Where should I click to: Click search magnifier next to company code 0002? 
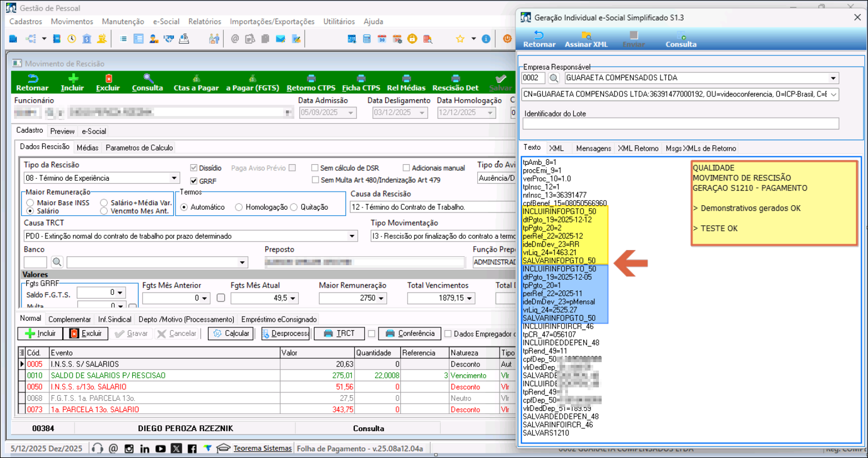coord(554,78)
